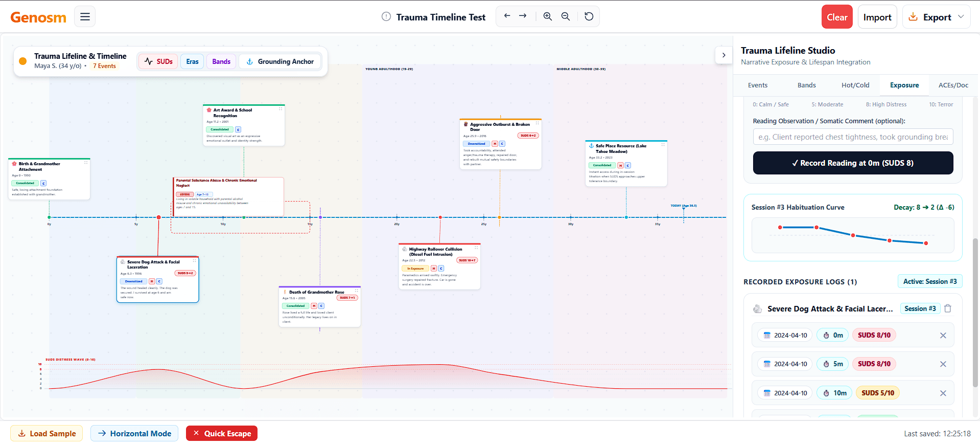Click the undo arrow icon
Screen dimensions: 980x445
click(x=507, y=16)
